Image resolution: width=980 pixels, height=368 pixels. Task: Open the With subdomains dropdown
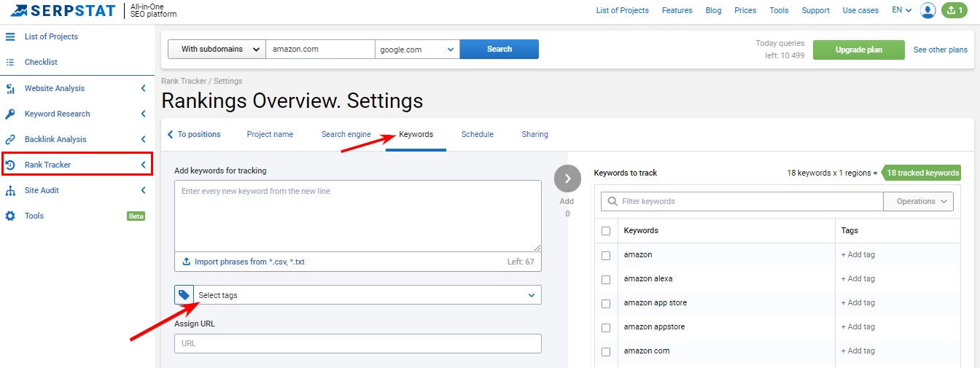click(217, 49)
